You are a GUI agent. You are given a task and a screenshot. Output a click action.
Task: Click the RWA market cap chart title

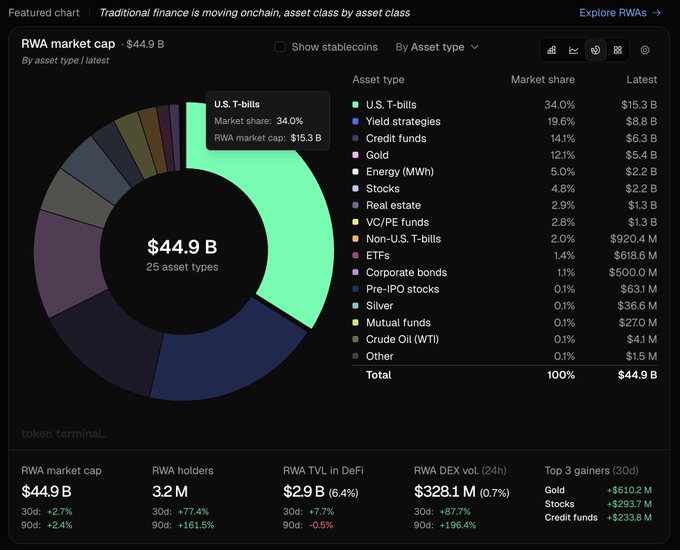(x=68, y=44)
